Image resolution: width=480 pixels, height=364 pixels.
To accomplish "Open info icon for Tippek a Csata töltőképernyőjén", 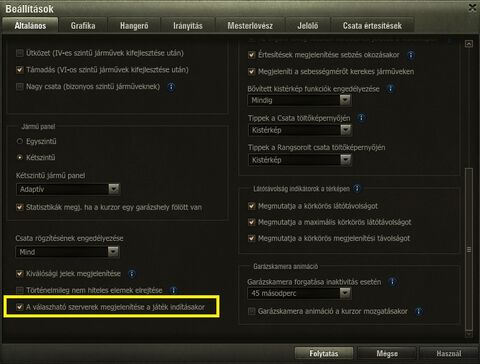I will coord(361,118).
